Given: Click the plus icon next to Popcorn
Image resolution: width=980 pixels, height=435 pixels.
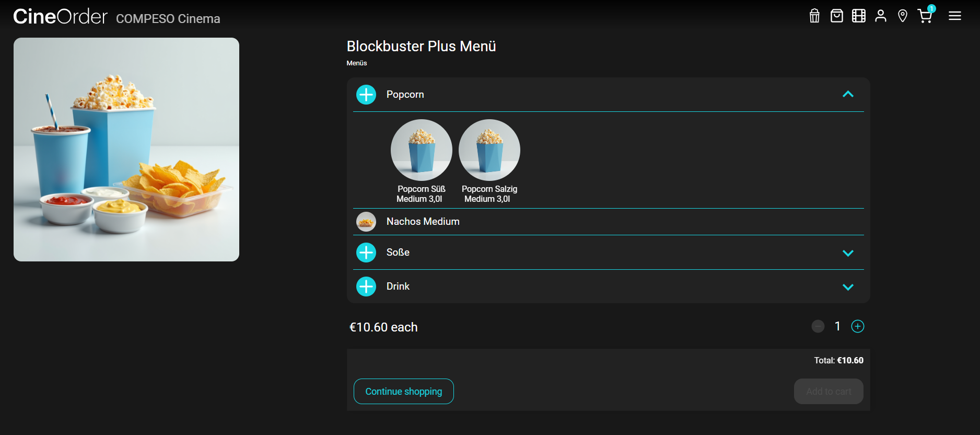Looking at the screenshot, I should pos(366,95).
